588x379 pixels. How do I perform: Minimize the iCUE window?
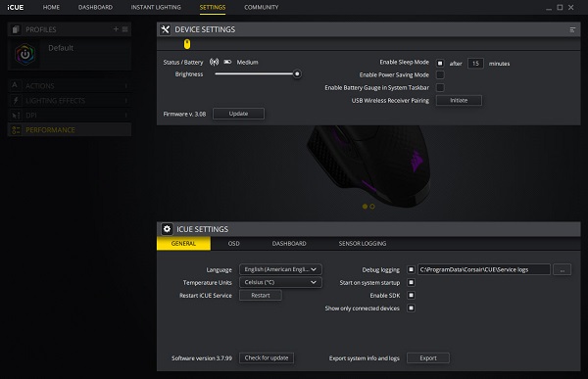549,8
